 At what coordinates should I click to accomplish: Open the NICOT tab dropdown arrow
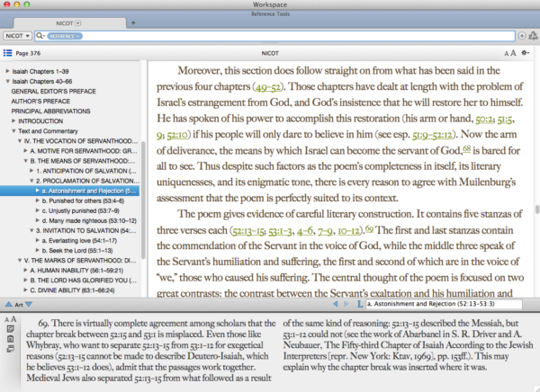[78, 23]
